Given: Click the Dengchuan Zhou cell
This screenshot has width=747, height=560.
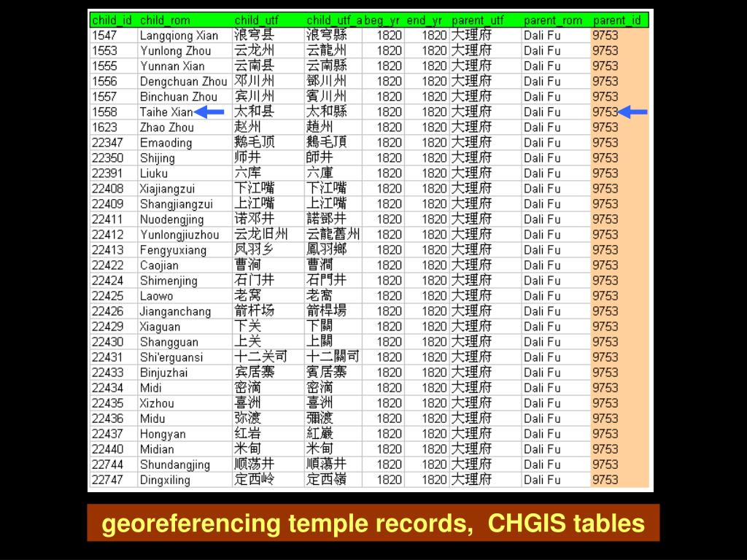Looking at the screenshot, I should 185,82.
